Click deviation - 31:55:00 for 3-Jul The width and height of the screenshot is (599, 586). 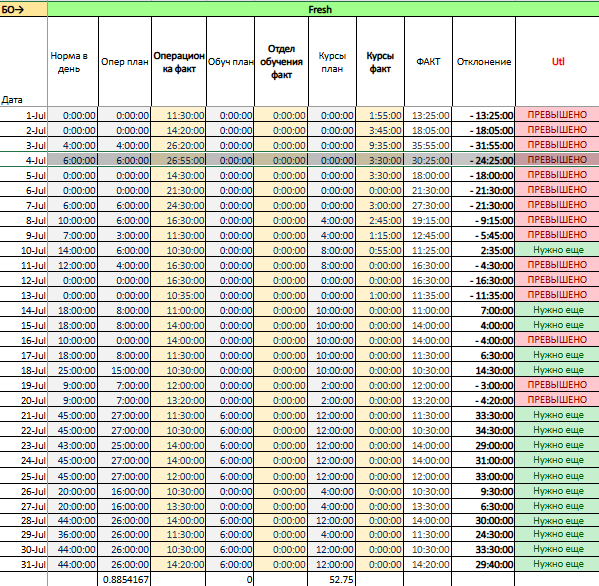pyautogui.click(x=484, y=146)
